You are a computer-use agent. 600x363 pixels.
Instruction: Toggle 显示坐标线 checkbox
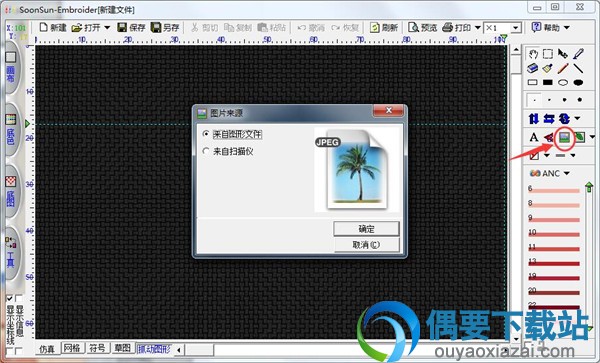tap(10, 298)
